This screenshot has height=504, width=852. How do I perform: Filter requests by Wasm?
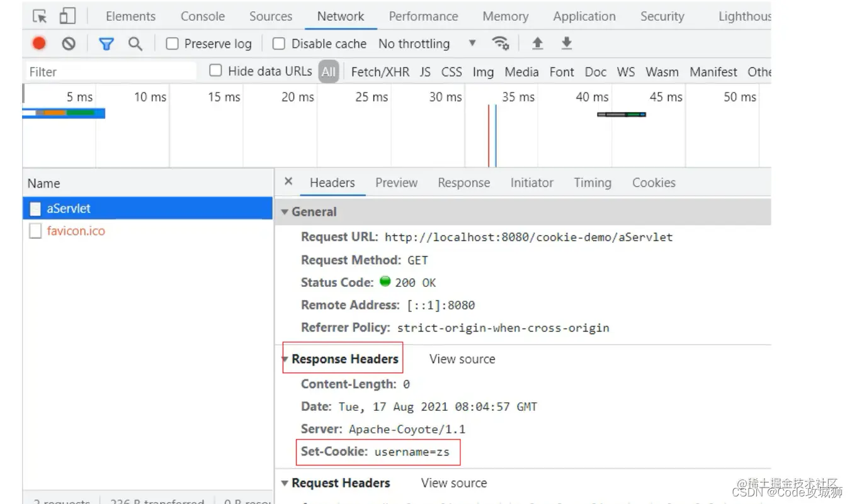click(662, 72)
